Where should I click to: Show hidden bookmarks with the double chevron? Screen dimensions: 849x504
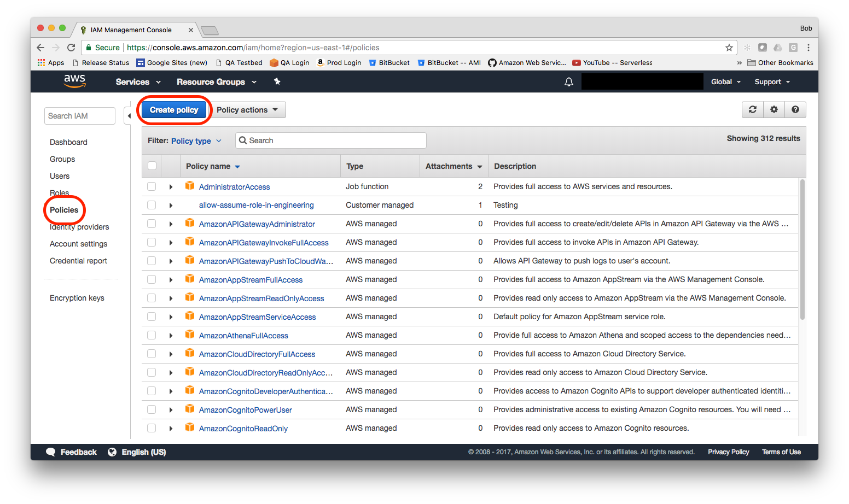740,63
